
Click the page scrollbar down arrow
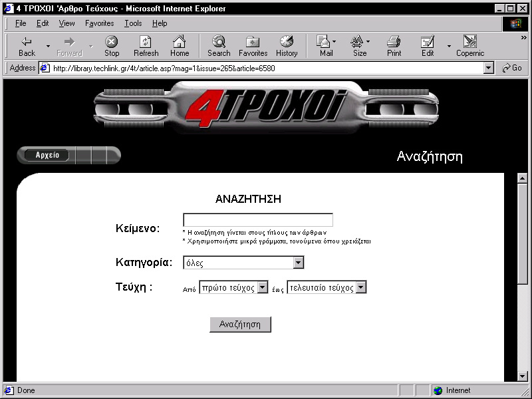(x=523, y=376)
